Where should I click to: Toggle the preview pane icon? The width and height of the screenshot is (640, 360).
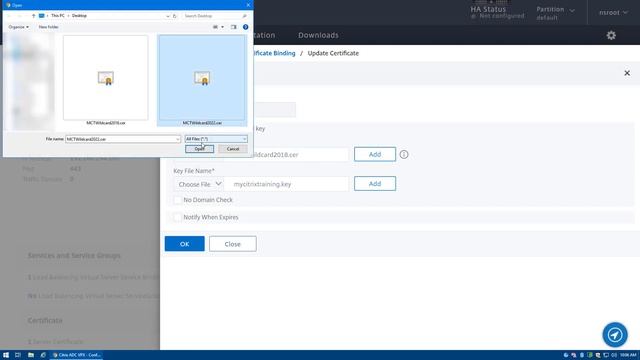233,27
